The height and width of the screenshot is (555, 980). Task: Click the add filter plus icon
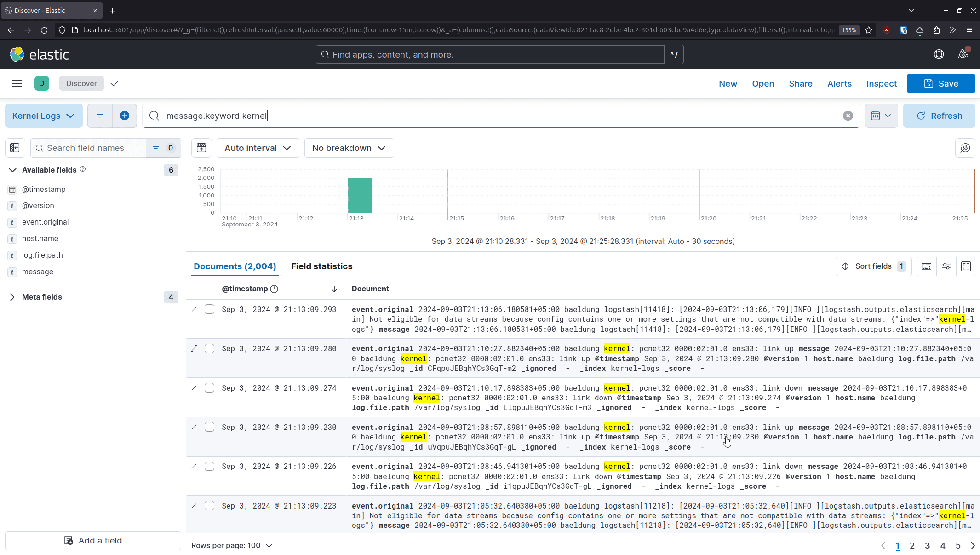(x=125, y=116)
